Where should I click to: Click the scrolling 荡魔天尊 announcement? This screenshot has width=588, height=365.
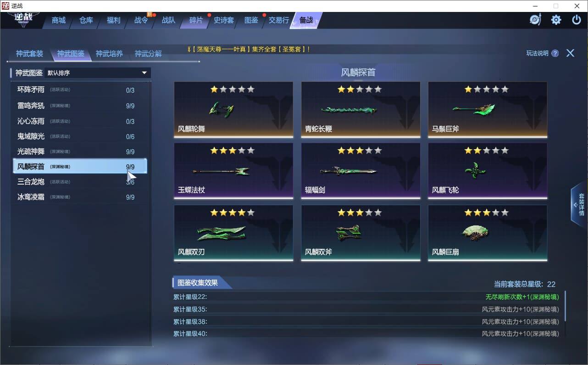249,49
